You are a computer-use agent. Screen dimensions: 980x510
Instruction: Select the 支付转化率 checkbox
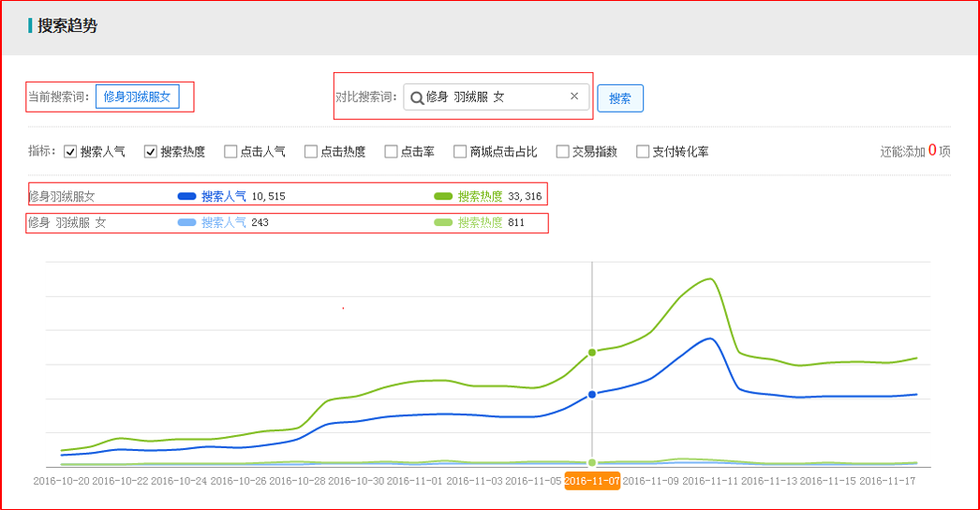point(643,152)
